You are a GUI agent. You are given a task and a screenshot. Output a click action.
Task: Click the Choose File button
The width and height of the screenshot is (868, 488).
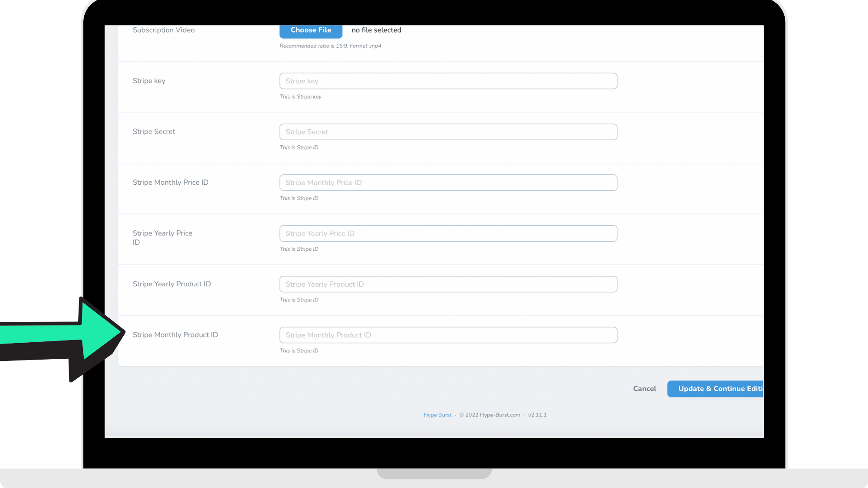click(x=311, y=30)
